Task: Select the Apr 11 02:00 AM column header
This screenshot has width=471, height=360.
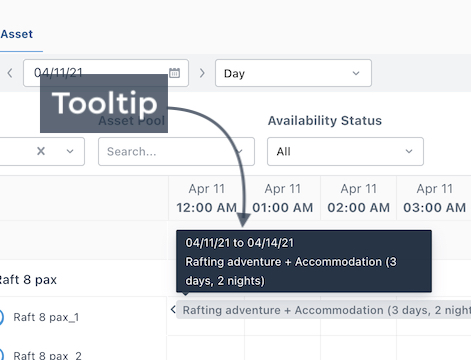Action: (x=359, y=198)
